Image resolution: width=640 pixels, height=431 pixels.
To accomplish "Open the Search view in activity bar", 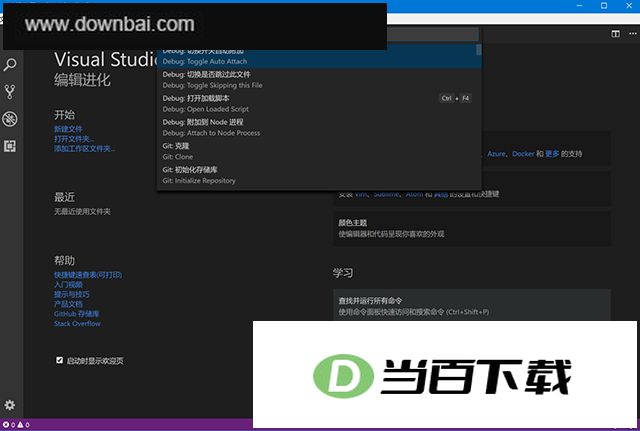I will [10, 64].
